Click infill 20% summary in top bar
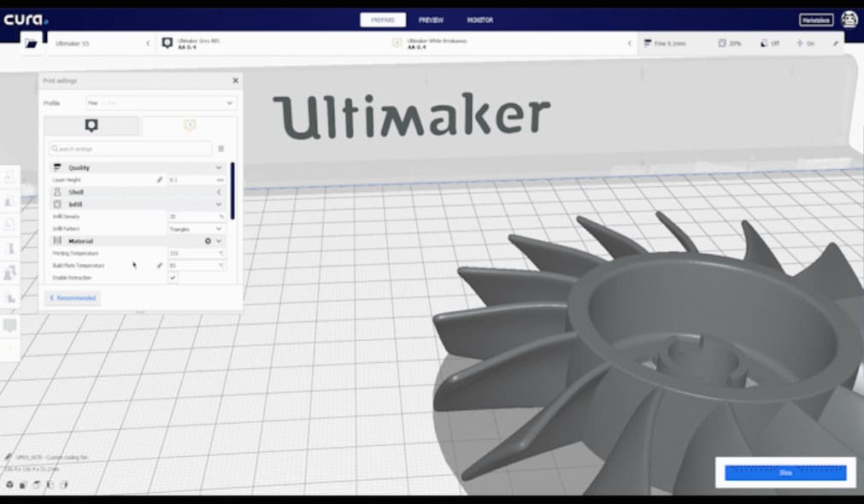864x504 pixels. (730, 43)
